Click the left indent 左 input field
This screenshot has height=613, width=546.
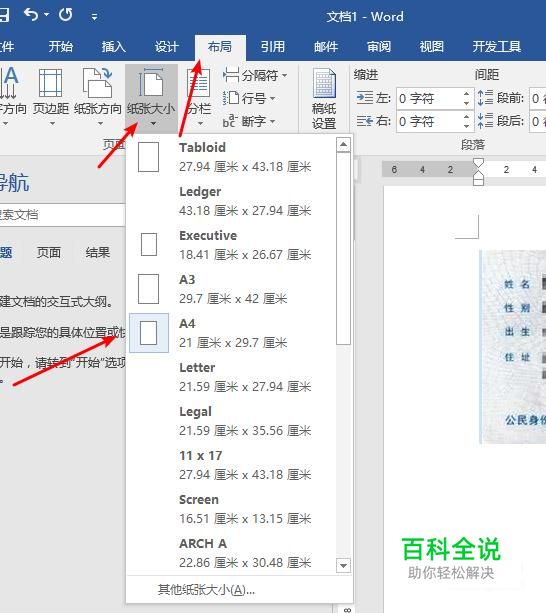point(428,98)
